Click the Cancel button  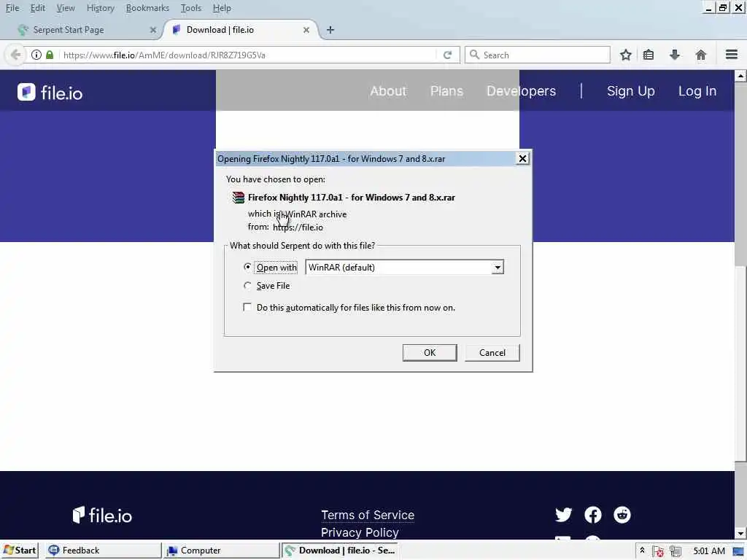coord(492,352)
